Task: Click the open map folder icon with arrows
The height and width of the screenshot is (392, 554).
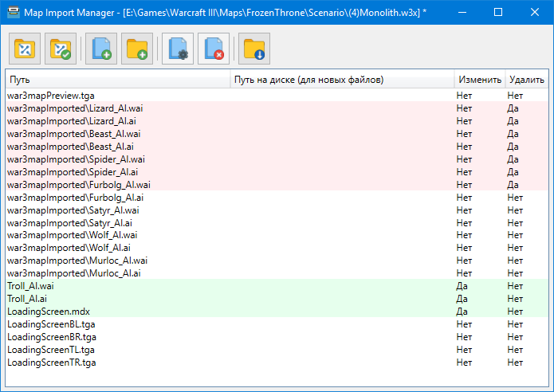Action: tap(25, 49)
